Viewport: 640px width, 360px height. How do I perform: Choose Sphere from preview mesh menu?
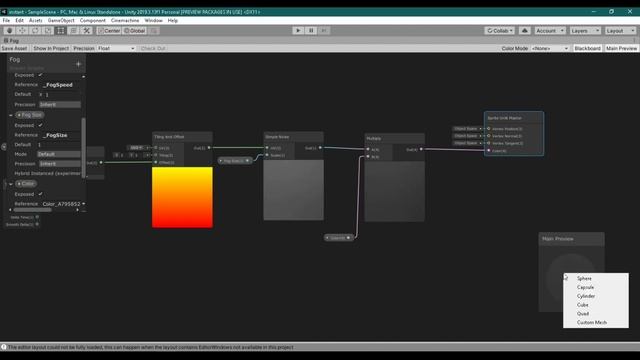pos(596,278)
